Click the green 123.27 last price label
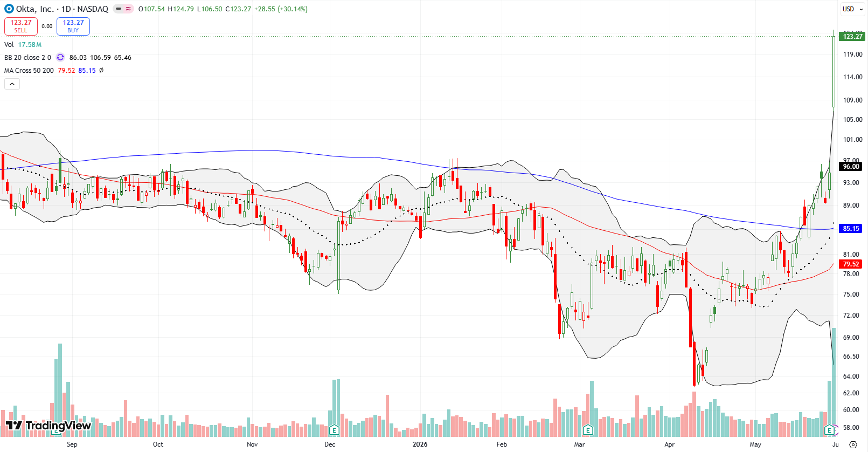868x452 pixels. pyautogui.click(x=852, y=36)
